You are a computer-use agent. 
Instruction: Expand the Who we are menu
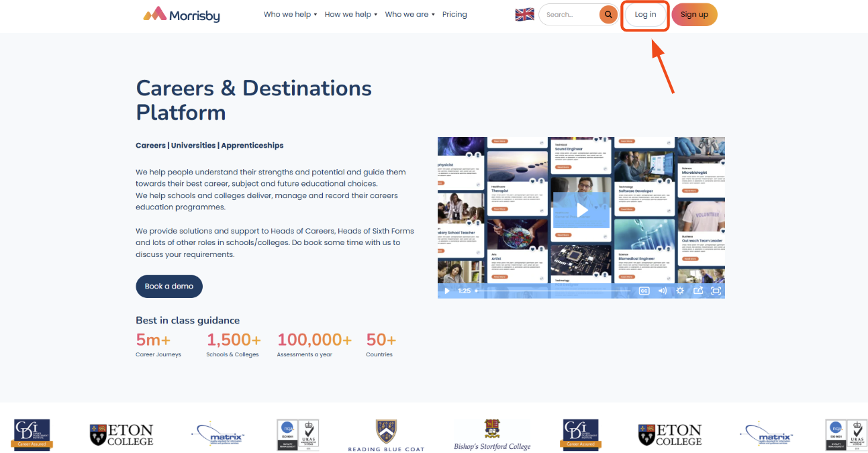pos(410,14)
